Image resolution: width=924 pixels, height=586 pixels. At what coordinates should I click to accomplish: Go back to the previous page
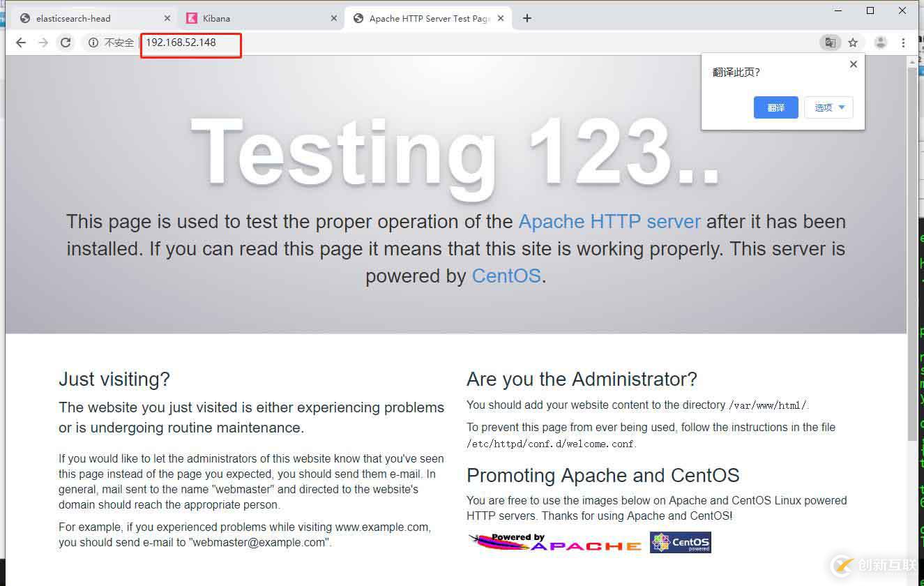pos(21,43)
